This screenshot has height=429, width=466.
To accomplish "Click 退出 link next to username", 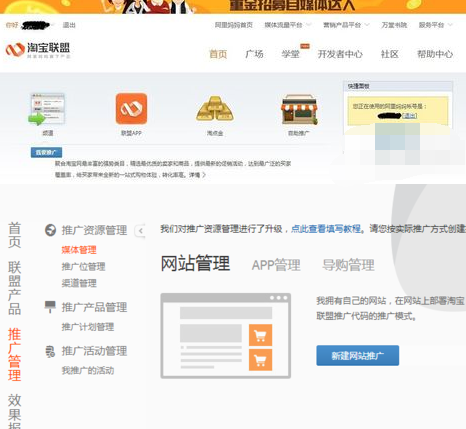I will point(69,25).
